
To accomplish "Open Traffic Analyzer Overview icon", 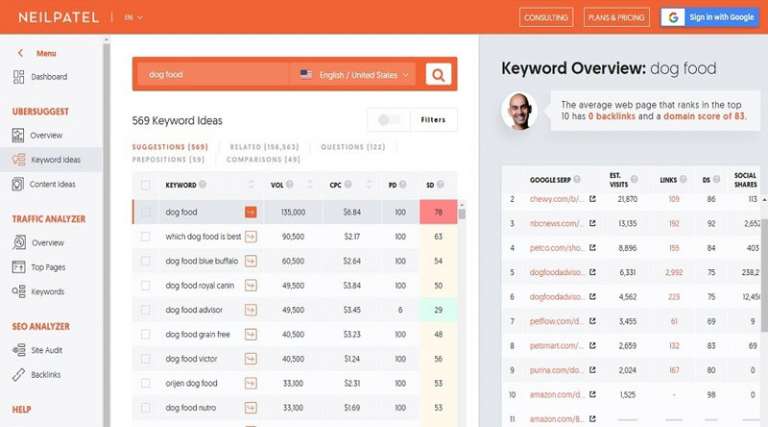I will pos(19,242).
